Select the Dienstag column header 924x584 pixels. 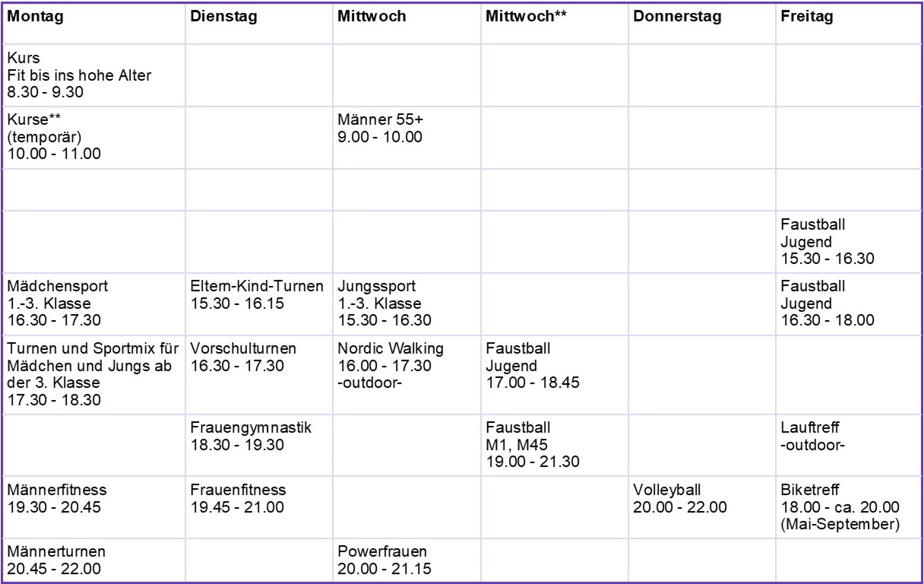(258, 24)
